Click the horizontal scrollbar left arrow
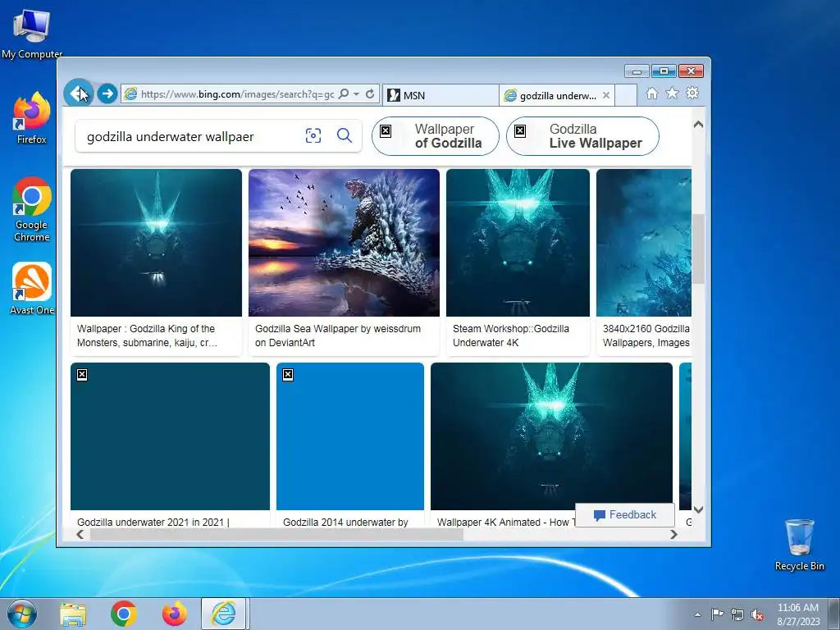 point(80,534)
